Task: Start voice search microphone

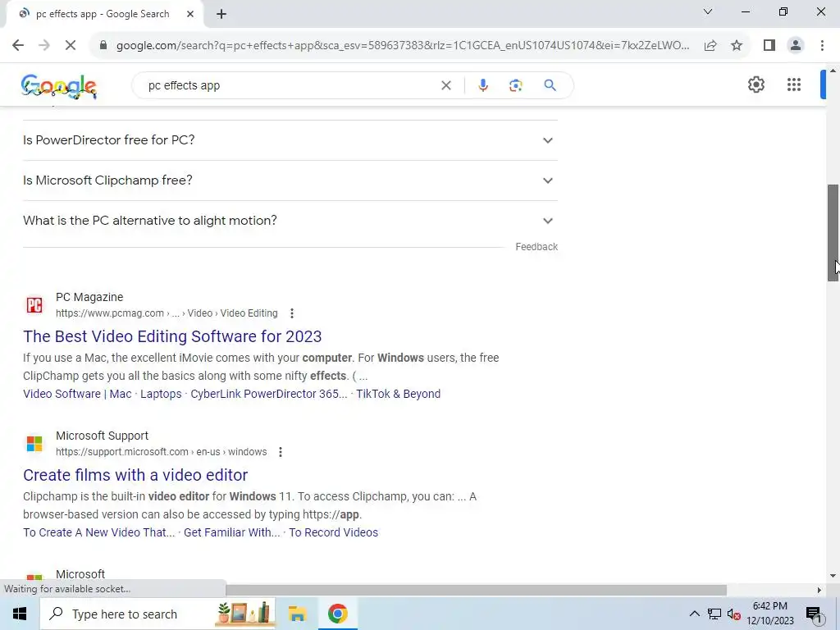Action: (x=482, y=85)
